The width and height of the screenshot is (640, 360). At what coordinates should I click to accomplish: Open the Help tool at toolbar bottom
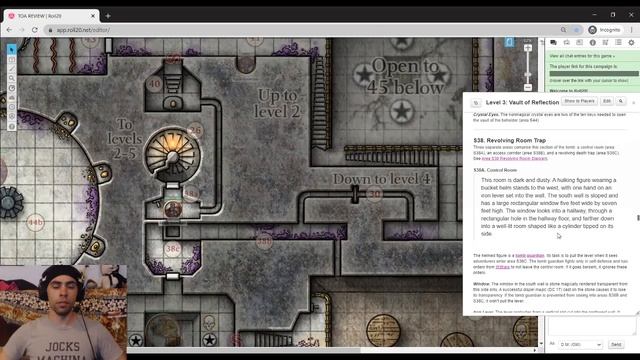tap(11, 126)
